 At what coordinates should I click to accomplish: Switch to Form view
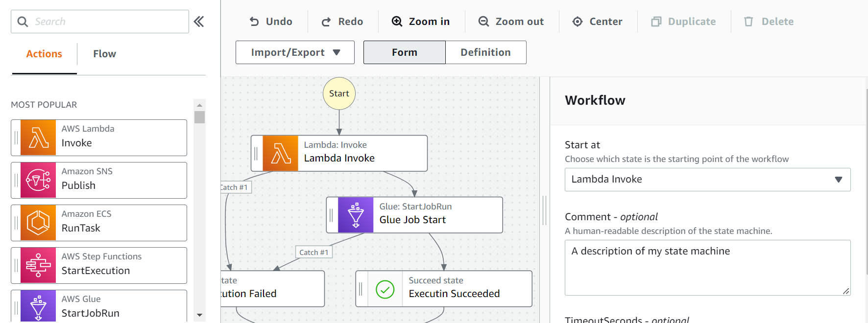[405, 52]
